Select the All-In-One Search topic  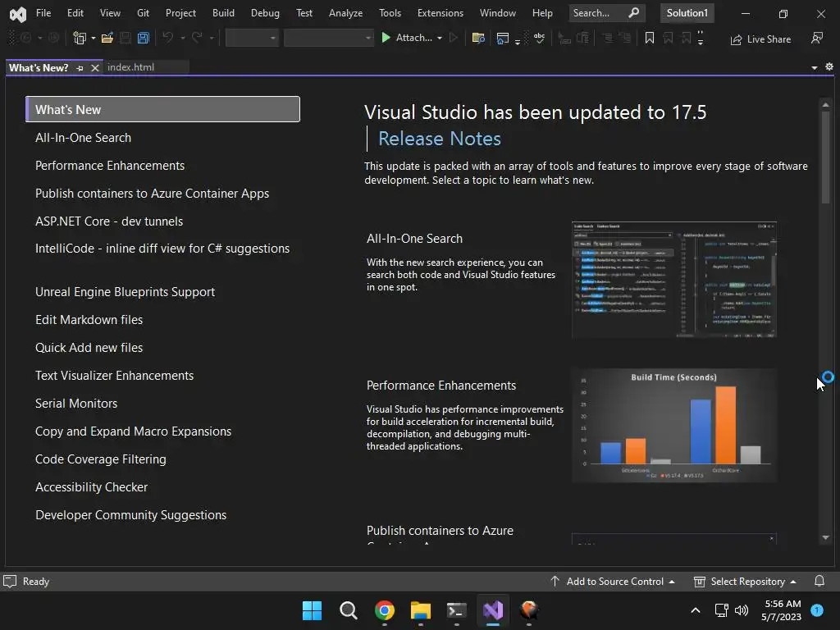(x=83, y=138)
